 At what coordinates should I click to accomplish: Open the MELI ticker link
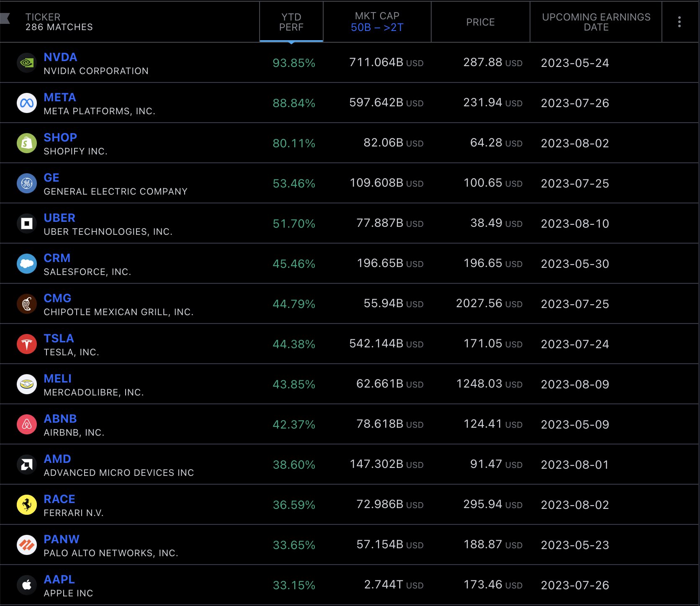pyautogui.click(x=58, y=378)
